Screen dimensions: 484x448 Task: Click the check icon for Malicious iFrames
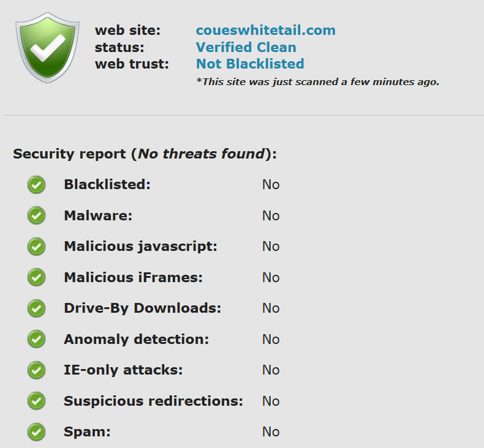click(36, 277)
